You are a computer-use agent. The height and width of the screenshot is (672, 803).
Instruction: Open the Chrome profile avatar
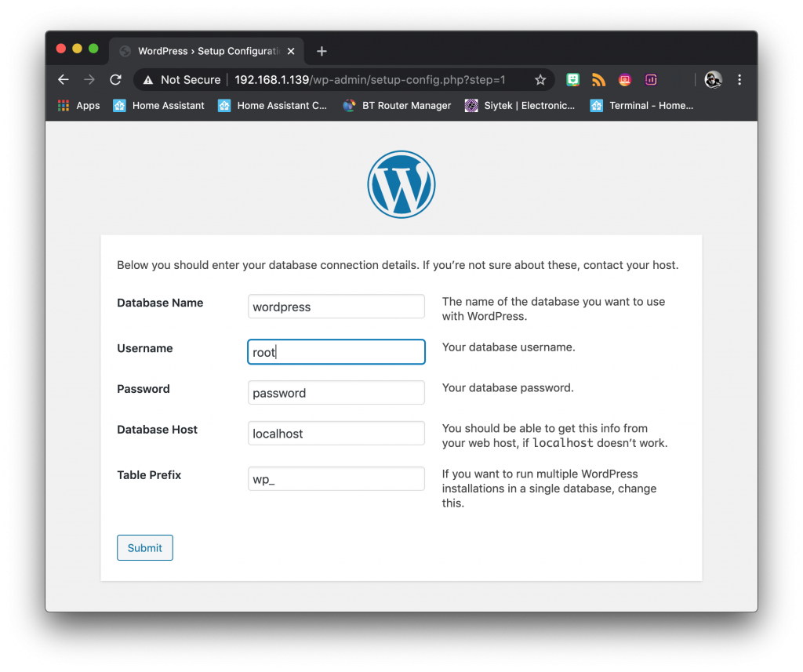coord(713,79)
